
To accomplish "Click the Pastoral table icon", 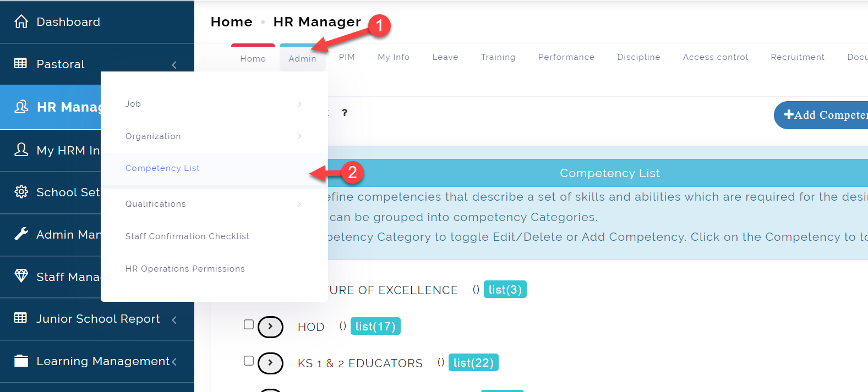I will [x=20, y=63].
